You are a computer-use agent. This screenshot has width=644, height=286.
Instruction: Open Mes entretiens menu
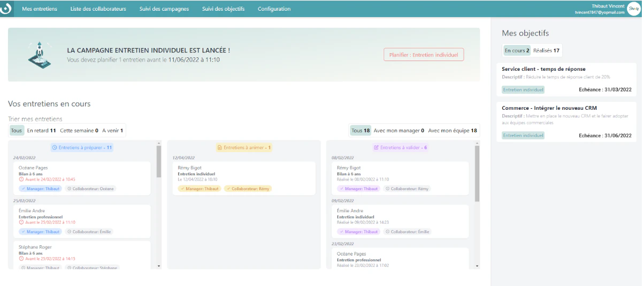click(40, 9)
